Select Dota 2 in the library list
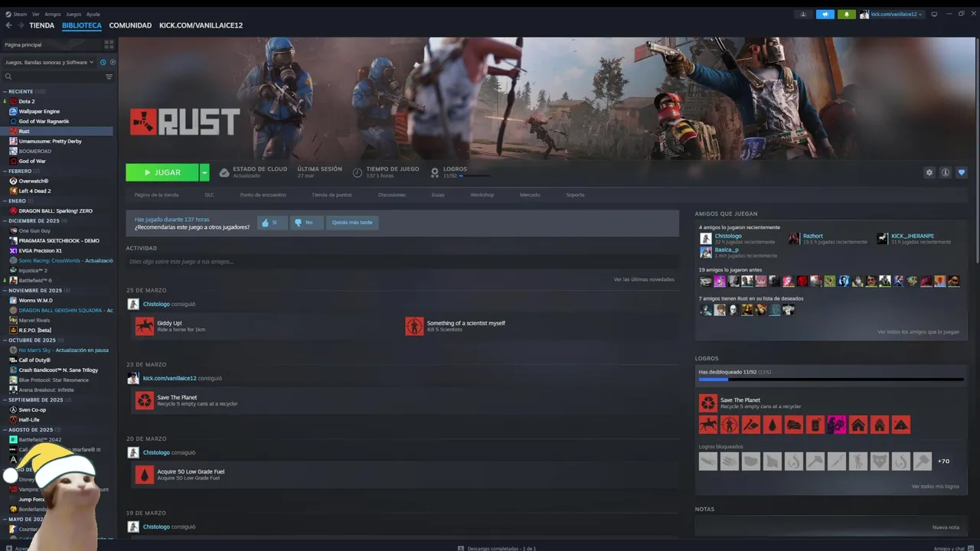Screen dimensions: 980x551 [27, 101]
